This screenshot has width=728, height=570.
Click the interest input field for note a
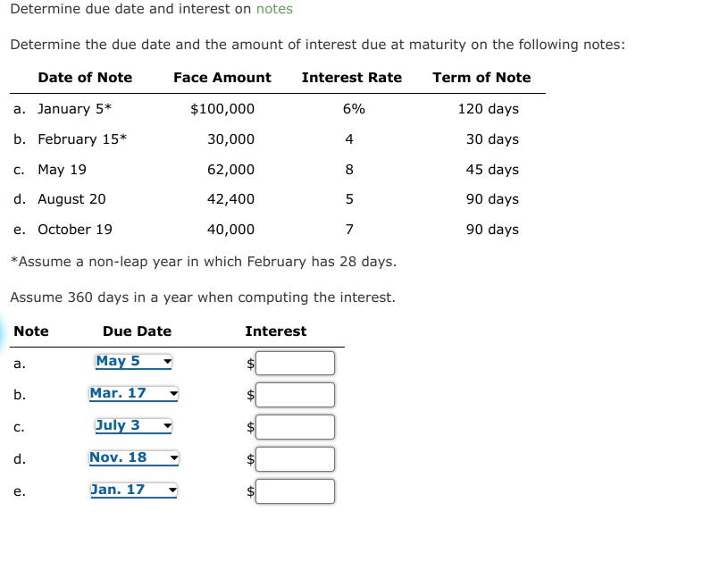coord(295,363)
